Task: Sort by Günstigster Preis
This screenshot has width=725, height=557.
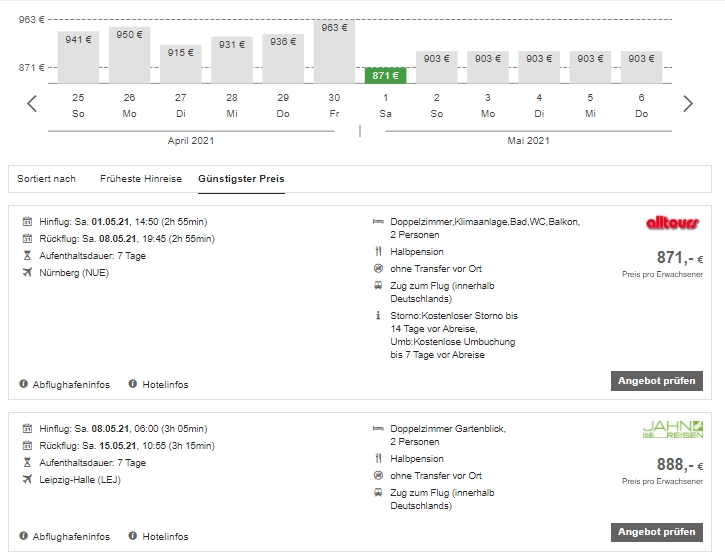Action: (x=241, y=179)
